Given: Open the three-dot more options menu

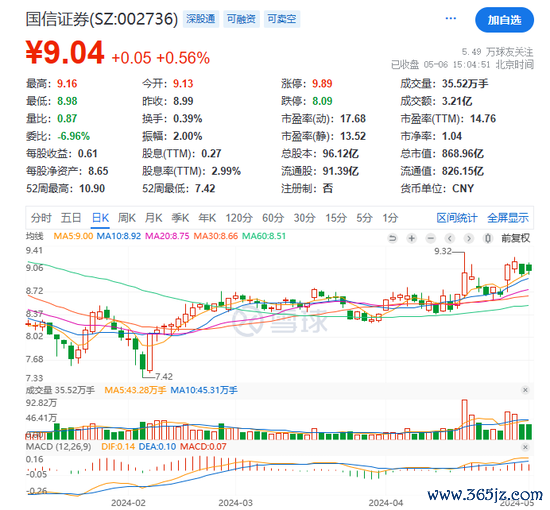Looking at the screenshot, I should [x=451, y=18].
